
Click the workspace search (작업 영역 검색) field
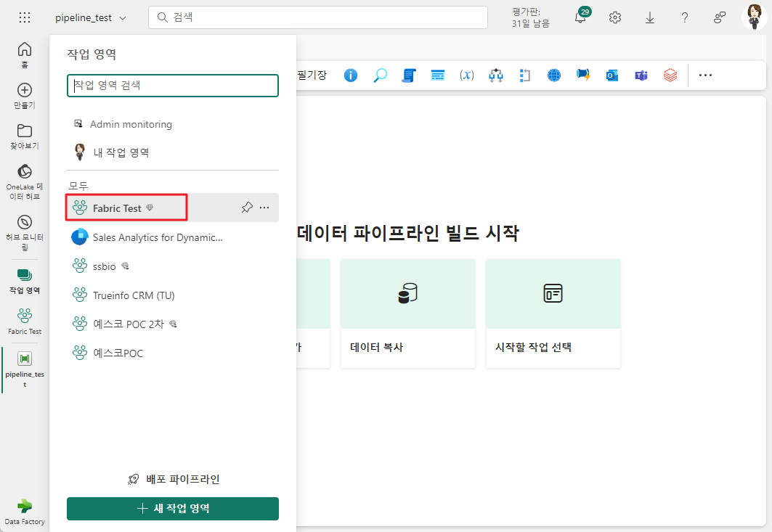point(173,86)
